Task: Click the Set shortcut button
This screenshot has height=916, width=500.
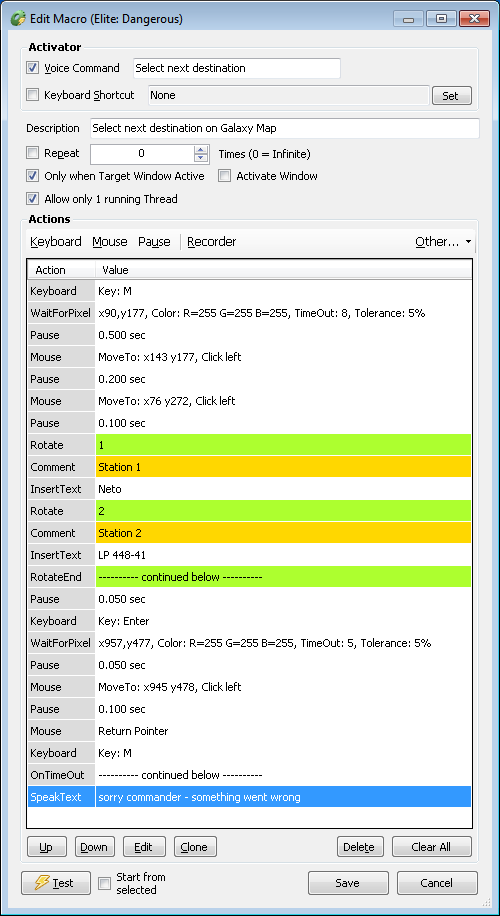Action: pos(452,96)
